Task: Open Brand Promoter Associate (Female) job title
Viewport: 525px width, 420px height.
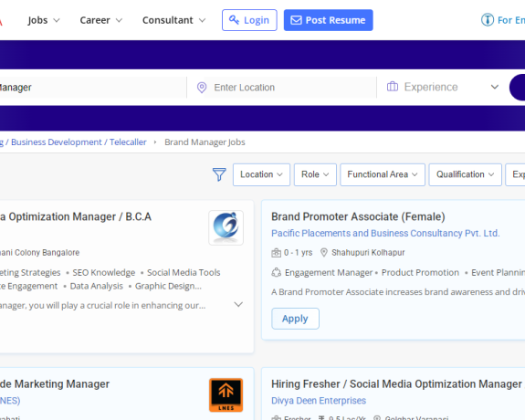Action: pos(358,216)
